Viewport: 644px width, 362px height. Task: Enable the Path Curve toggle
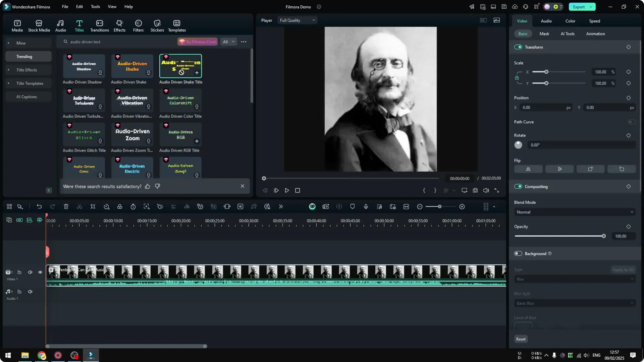(632, 122)
